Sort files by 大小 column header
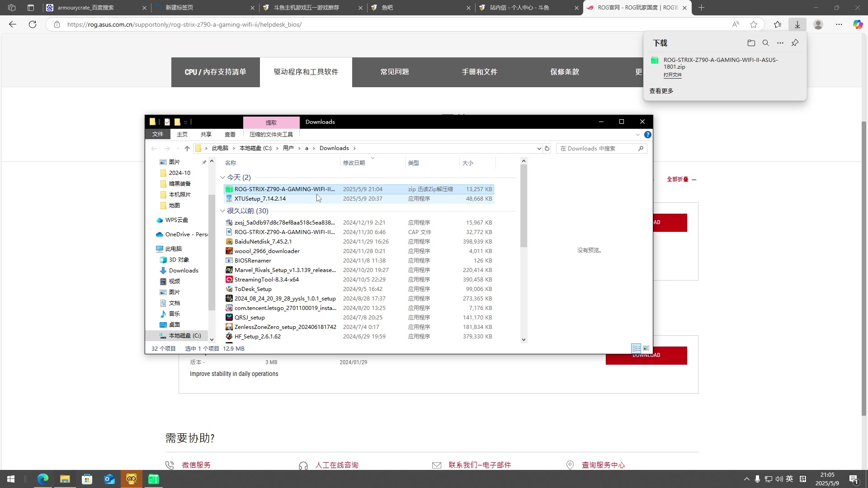Image resolution: width=868 pixels, height=488 pixels. [477, 163]
